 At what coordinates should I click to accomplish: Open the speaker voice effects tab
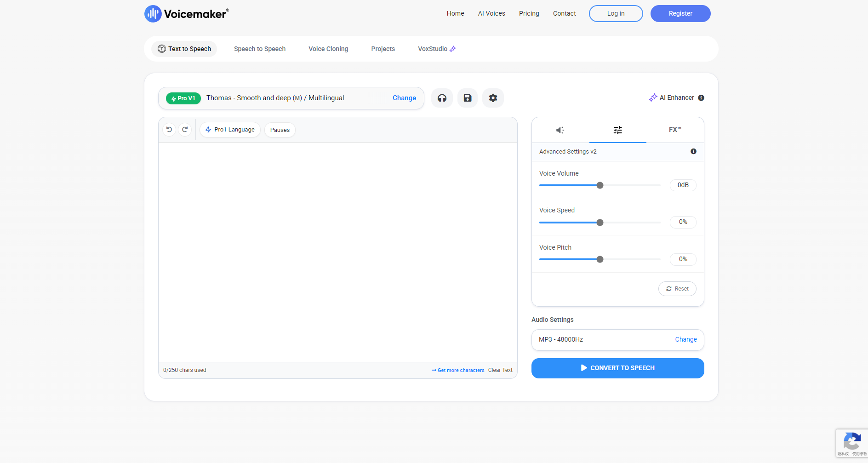point(560,130)
